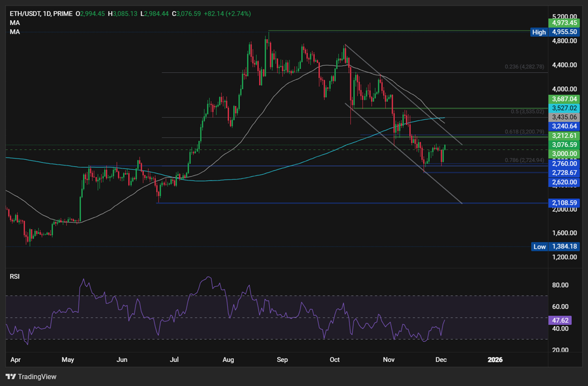Screen dimensions: 588x386
Task: Click the TradingView logo watermark
Action: point(30,376)
